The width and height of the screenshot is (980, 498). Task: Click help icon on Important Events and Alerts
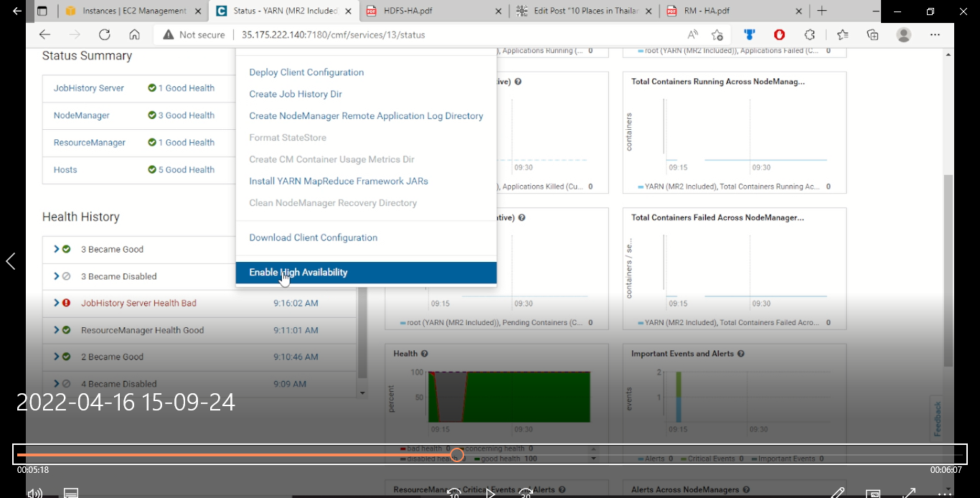click(740, 354)
